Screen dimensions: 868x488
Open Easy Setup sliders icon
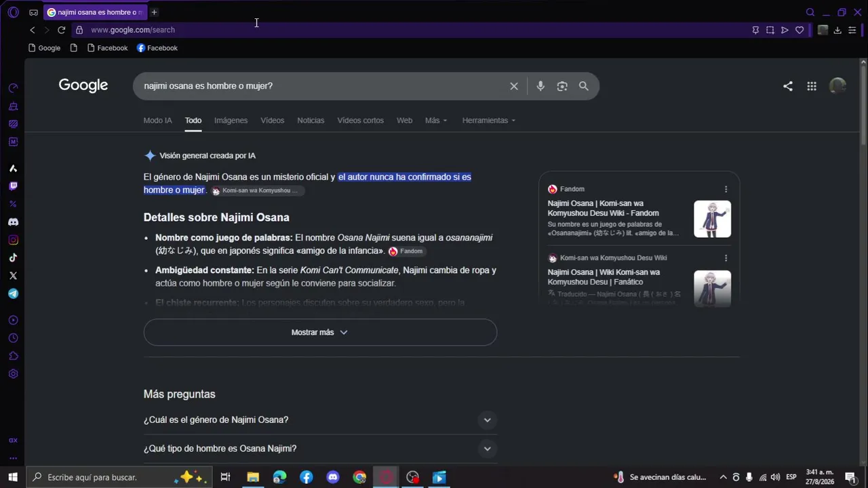pyautogui.click(x=852, y=30)
